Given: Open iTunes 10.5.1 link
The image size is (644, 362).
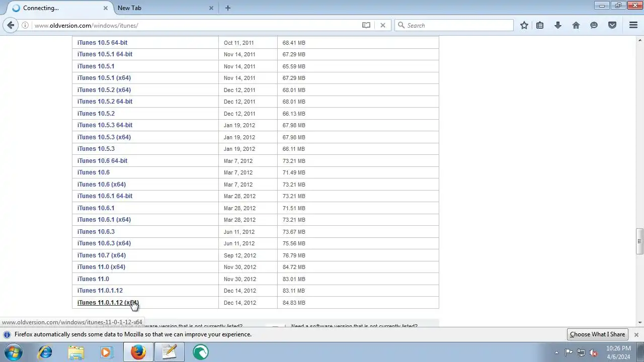Looking at the screenshot, I should (x=96, y=66).
